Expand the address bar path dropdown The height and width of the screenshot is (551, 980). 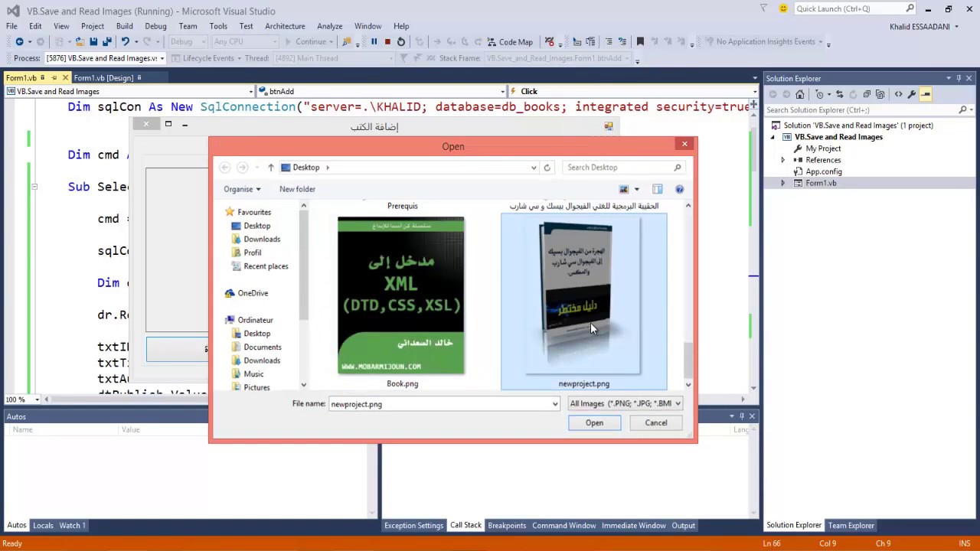(534, 168)
